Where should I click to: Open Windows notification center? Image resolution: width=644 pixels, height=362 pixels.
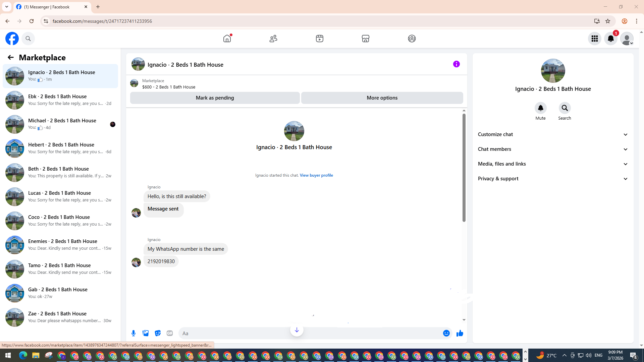pyautogui.click(x=634, y=356)
